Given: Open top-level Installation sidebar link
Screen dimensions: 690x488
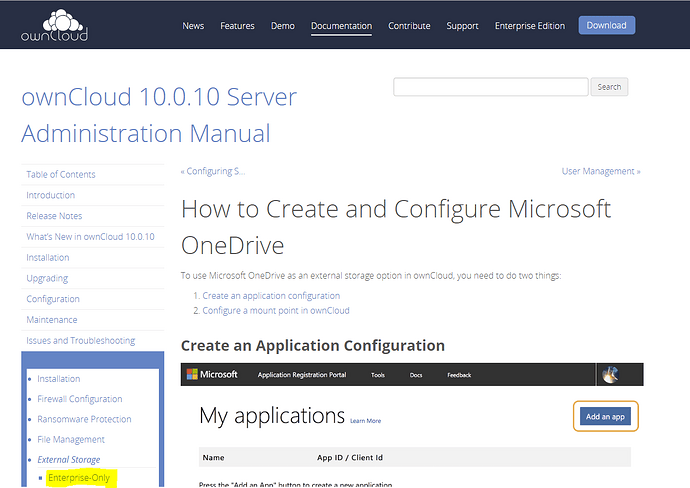Looking at the screenshot, I should 48,257.
